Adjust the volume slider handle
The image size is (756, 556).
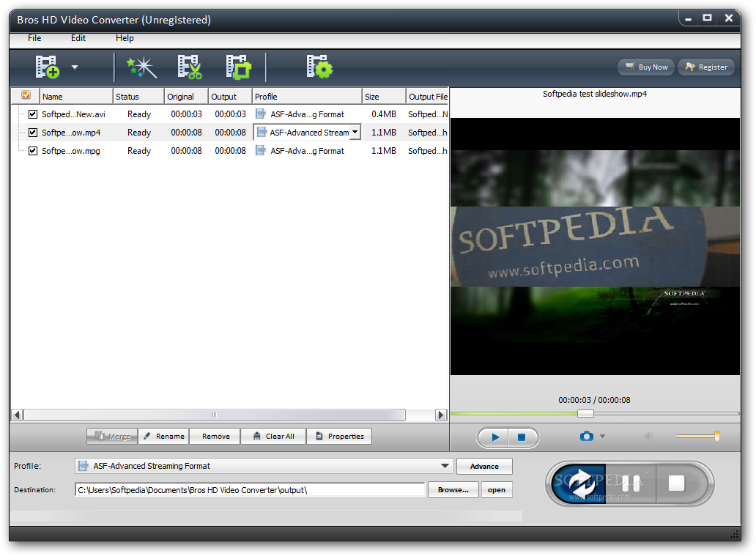717,436
